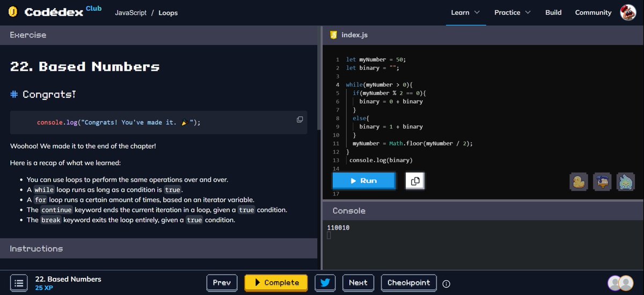Viewport: 644px width, 295px height.
Task: Click 'let binary' on line 2
Action: click(x=372, y=68)
